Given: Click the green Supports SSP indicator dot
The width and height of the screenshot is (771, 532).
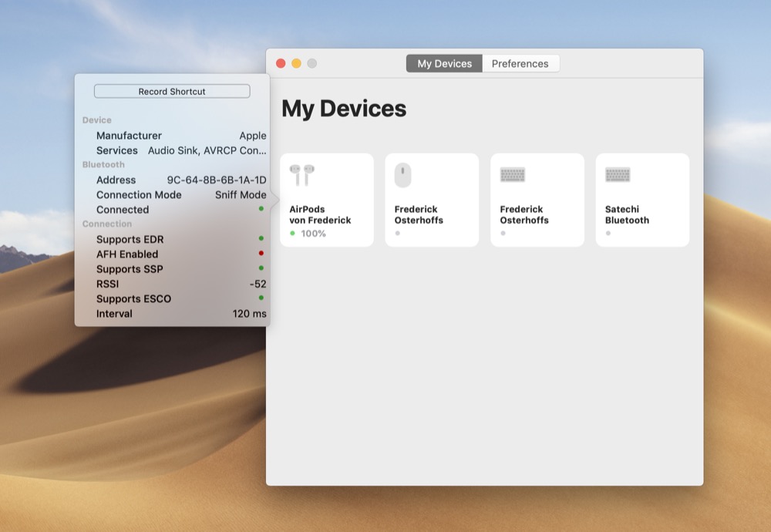Looking at the screenshot, I should [x=261, y=268].
